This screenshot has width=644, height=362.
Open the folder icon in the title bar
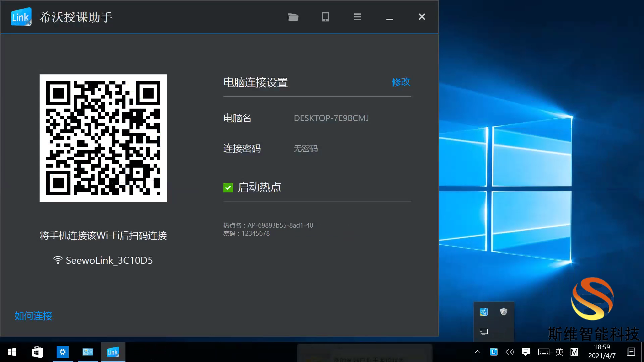coord(293,17)
